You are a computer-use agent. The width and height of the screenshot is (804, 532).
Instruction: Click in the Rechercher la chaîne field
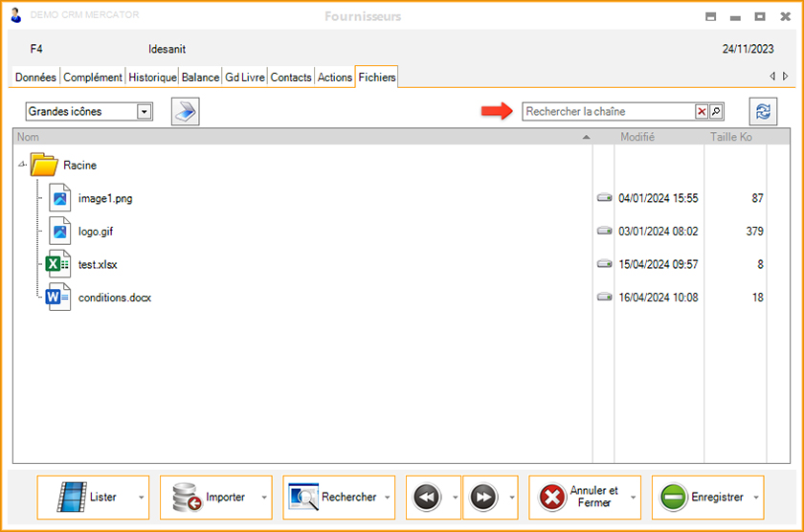(608, 112)
